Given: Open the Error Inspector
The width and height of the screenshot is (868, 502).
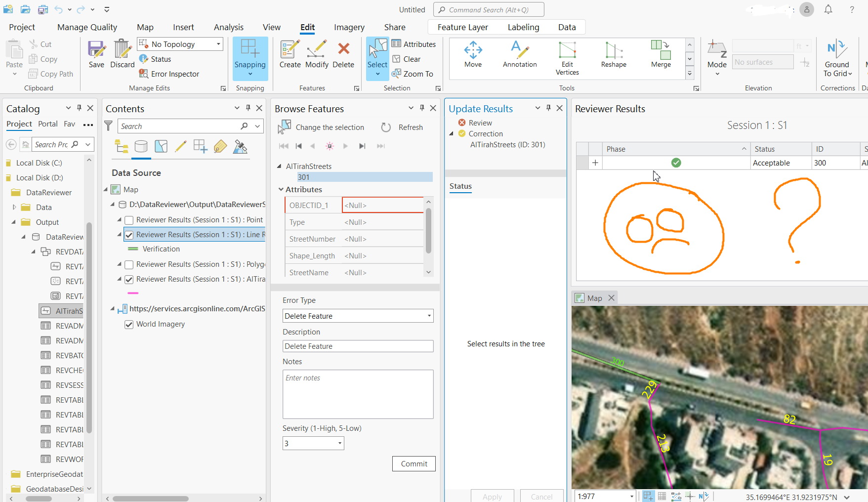Looking at the screenshot, I should (169, 74).
